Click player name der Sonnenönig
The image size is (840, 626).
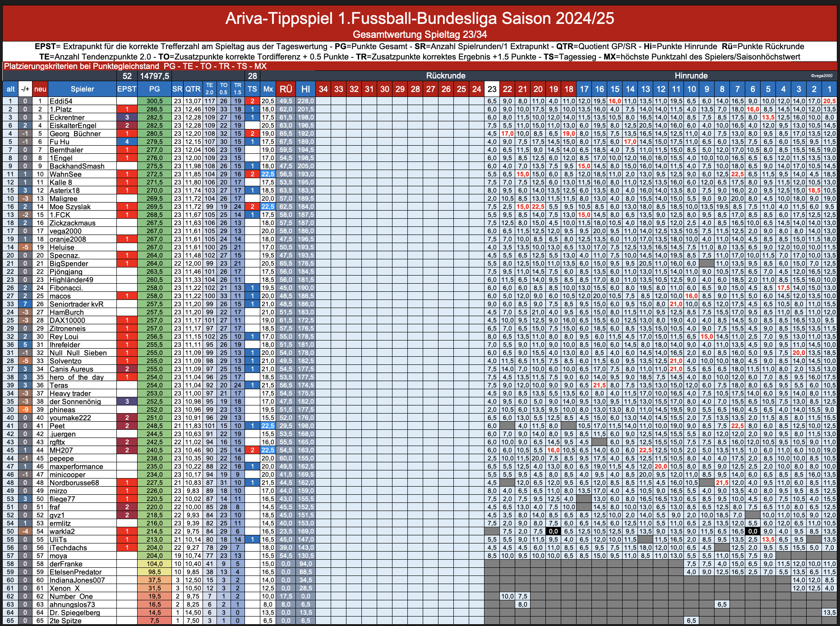(x=75, y=401)
